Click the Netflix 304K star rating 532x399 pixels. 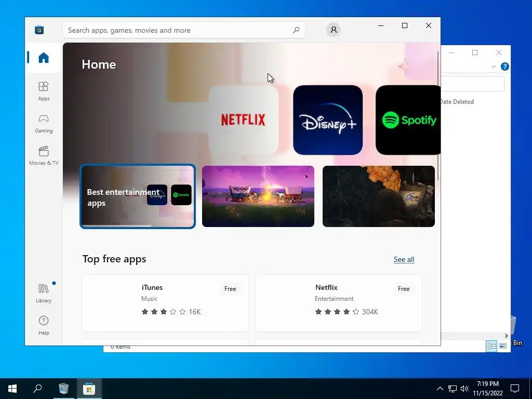[x=346, y=312]
